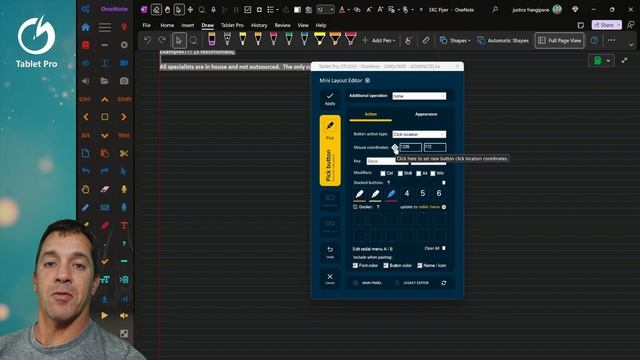Click the eraser icon in sidebar
Screen dimensions: 640x360
[x=104, y=189]
